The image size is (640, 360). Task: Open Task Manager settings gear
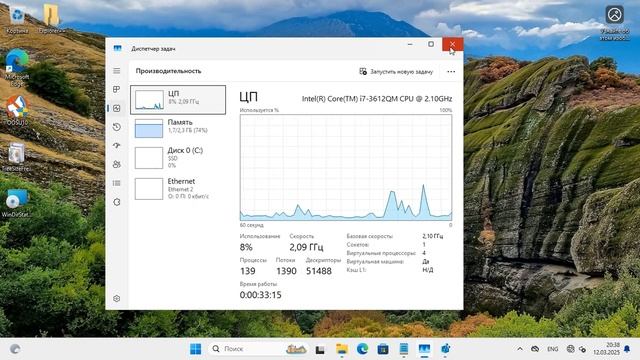(x=117, y=298)
